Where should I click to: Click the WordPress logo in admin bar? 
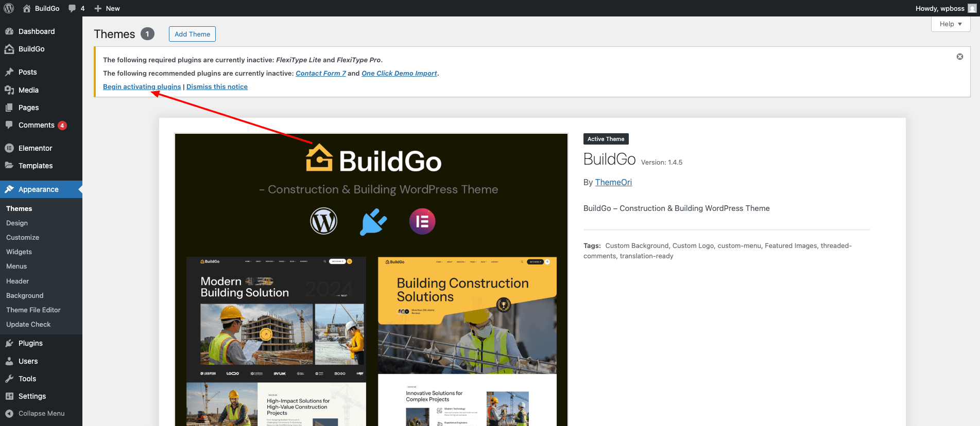pyautogui.click(x=9, y=8)
